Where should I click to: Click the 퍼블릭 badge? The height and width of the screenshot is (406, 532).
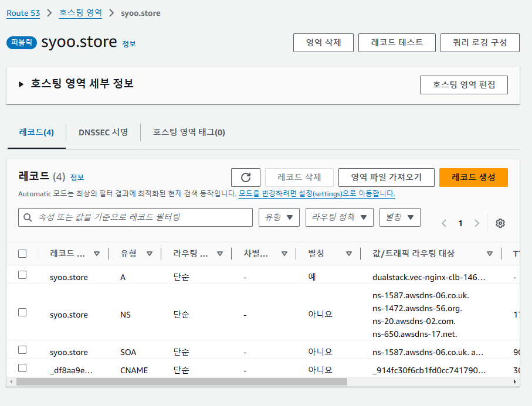coord(22,43)
